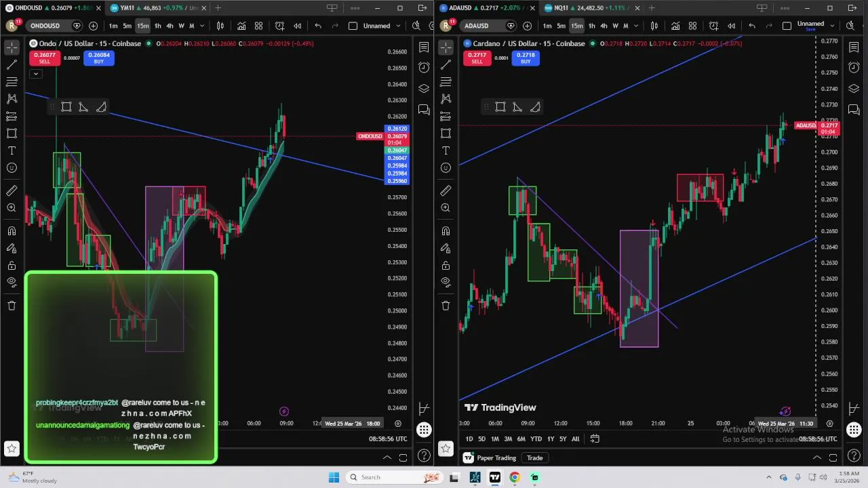Image resolution: width=868 pixels, height=488 pixels.
Task: Open watchlist panel in ONDOUSD window
Action: tap(424, 47)
